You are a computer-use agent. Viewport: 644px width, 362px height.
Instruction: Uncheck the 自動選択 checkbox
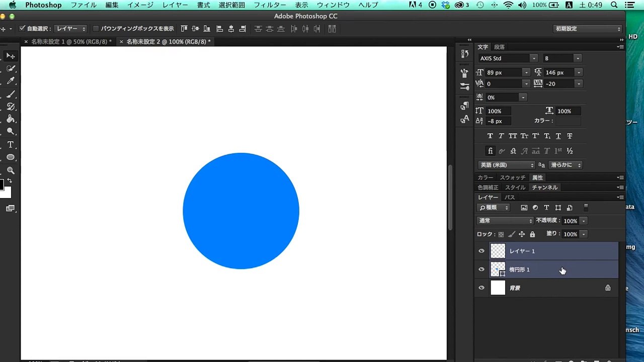22,29
